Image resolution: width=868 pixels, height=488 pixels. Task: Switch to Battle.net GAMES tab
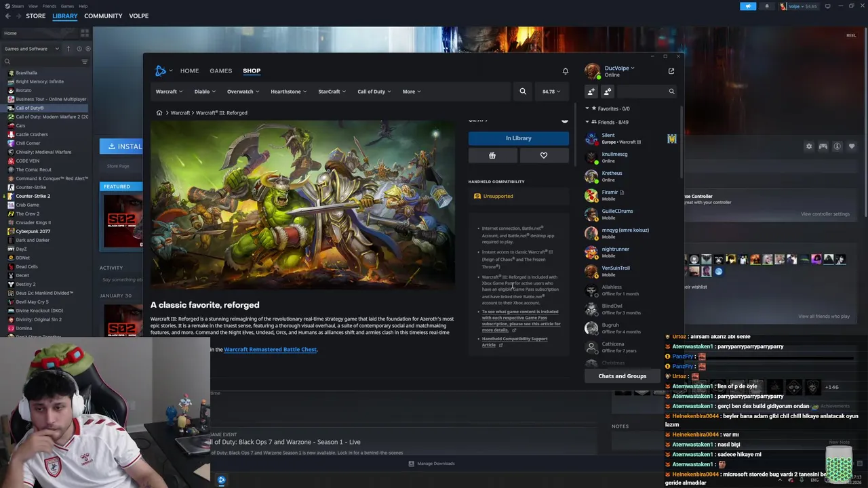(220, 70)
